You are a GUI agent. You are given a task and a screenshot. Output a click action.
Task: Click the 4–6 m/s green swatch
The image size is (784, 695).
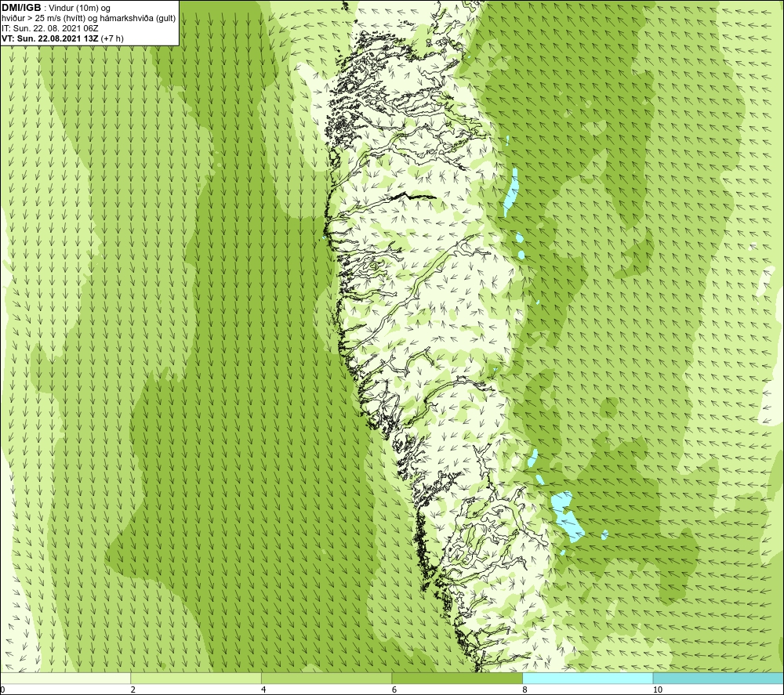point(326,678)
